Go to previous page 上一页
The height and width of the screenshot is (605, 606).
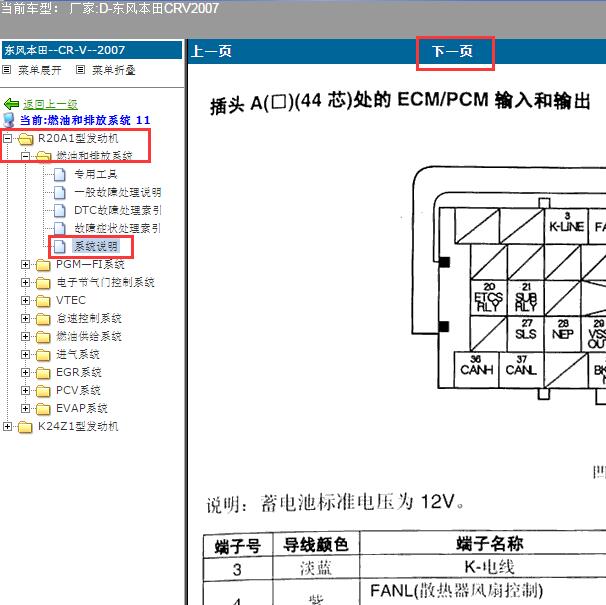(x=211, y=51)
